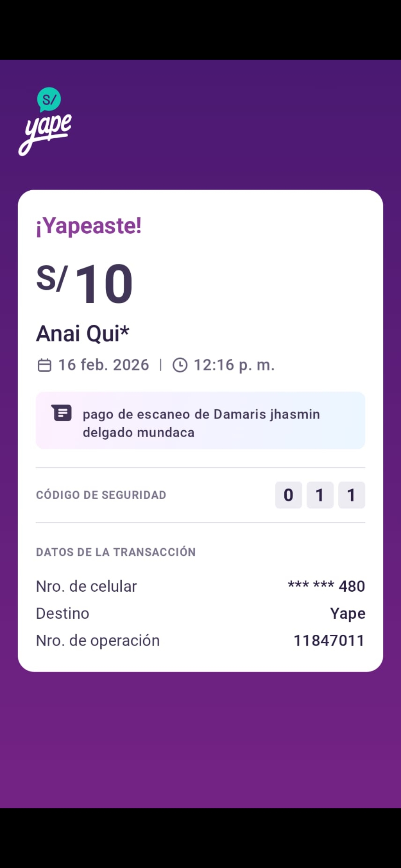The height and width of the screenshot is (868, 401).
Task: Tap the middle security code digit
Action: tap(320, 495)
